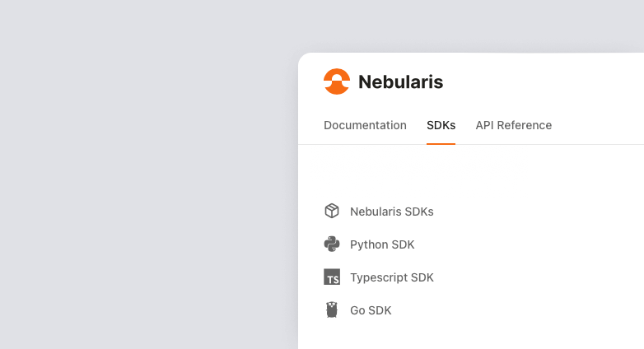
Task: Click the Python snake logo icon
Action: pyautogui.click(x=332, y=244)
